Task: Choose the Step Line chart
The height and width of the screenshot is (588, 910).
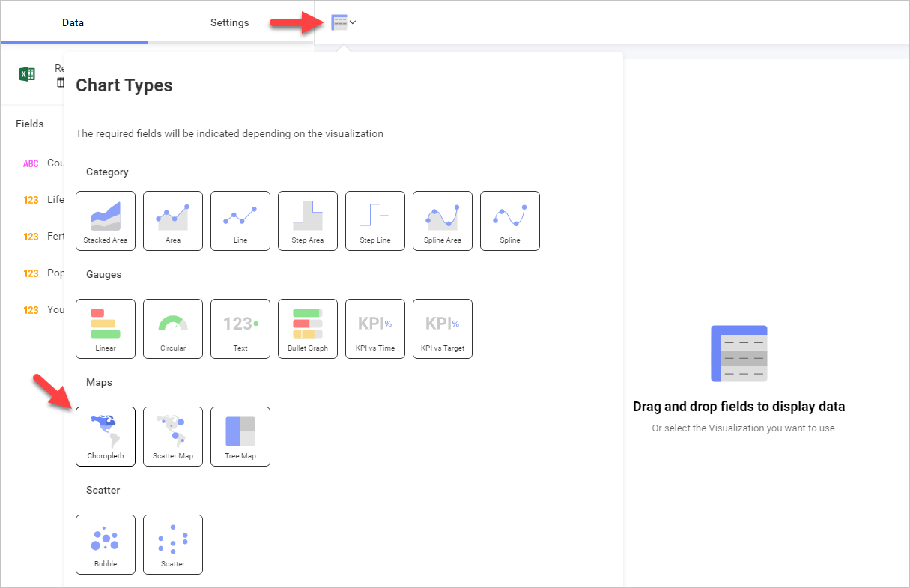Action: point(375,220)
